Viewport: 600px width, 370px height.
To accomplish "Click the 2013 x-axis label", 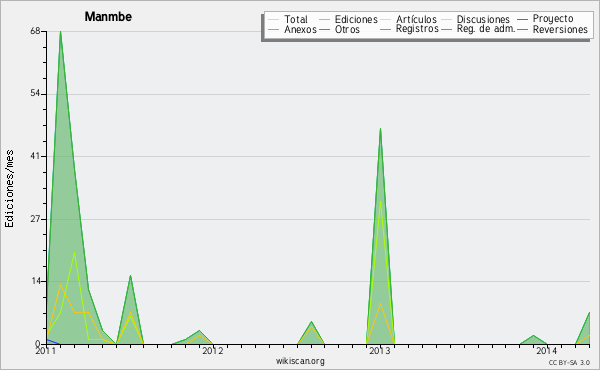I will (x=380, y=350).
